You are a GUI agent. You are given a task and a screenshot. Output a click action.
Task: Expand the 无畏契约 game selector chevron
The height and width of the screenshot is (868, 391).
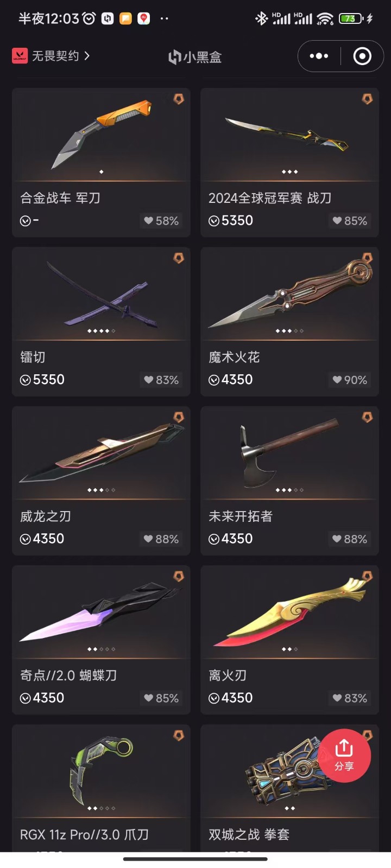pos(87,55)
